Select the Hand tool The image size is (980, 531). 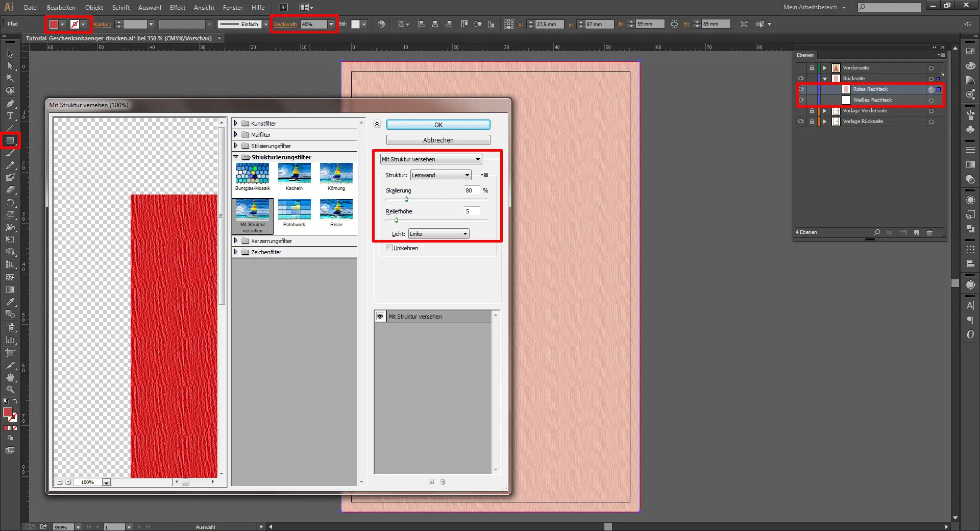click(10, 377)
